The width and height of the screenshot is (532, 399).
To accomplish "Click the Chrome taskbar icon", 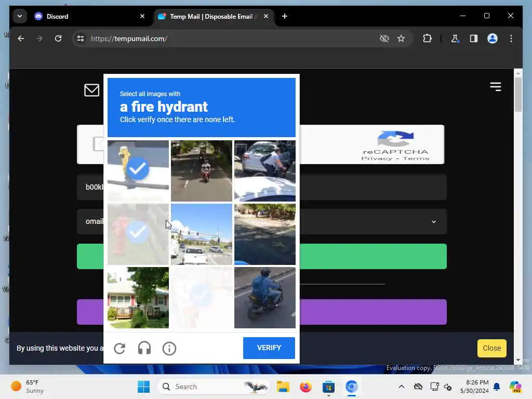I will pos(352,387).
